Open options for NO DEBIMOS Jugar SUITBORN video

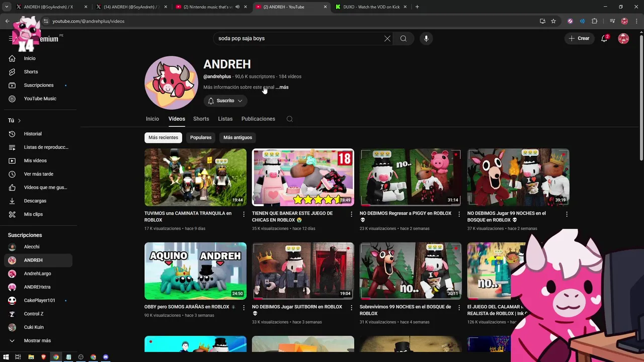click(351, 308)
